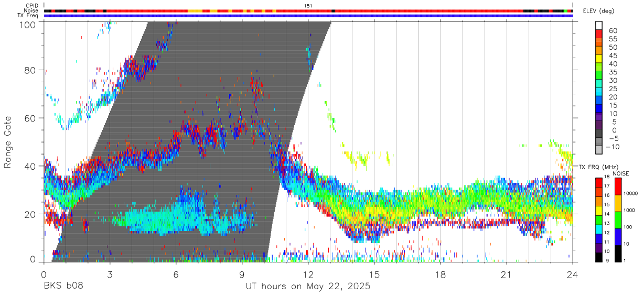The height and width of the screenshot is (297, 644).
Task: Click the 40 tick on Range Gate axis
Action: pyautogui.click(x=31, y=166)
